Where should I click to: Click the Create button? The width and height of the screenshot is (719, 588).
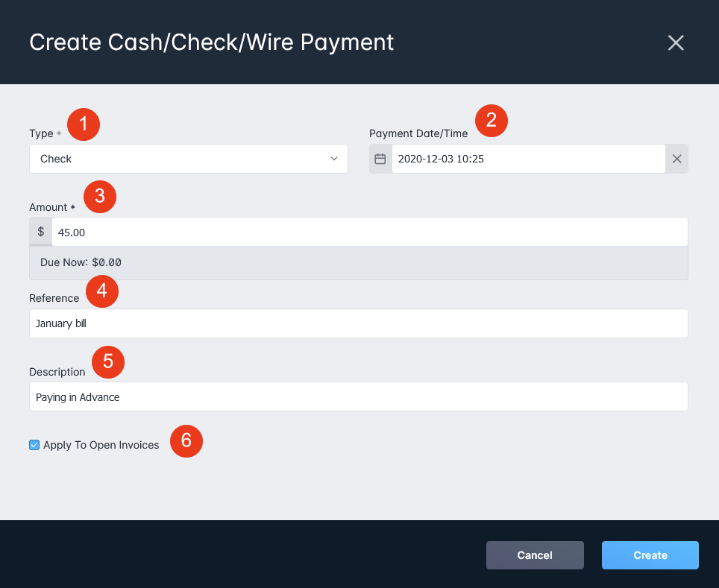pyautogui.click(x=650, y=555)
